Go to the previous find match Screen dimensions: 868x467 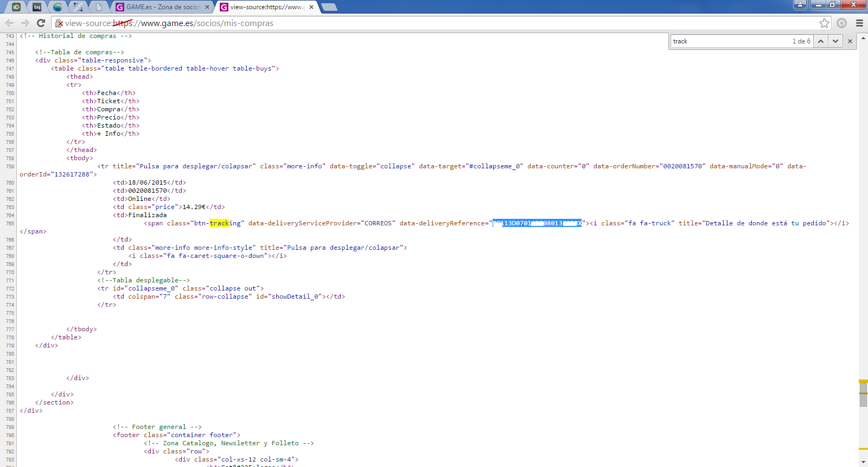pyautogui.click(x=820, y=41)
